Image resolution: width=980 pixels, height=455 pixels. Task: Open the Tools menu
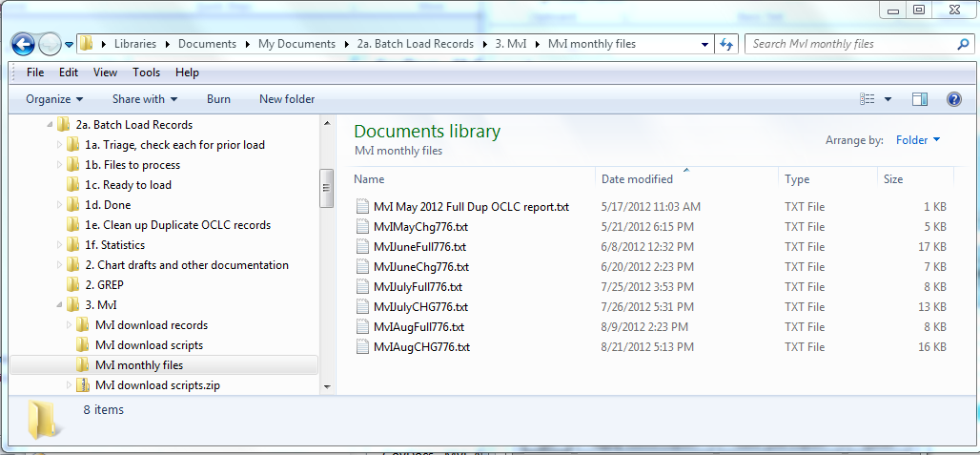click(x=146, y=72)
